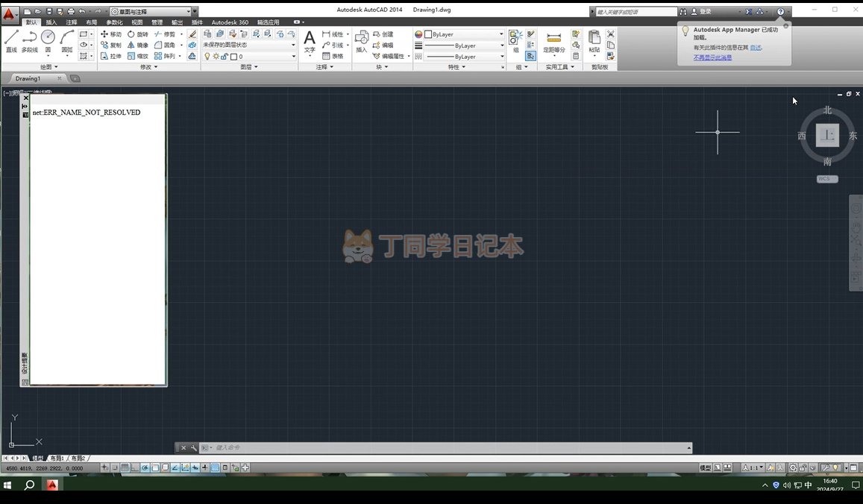Click the 定距等分 (Measure) tool
The width and height of the screenshot is (863, 504).
tap(553, 42)
